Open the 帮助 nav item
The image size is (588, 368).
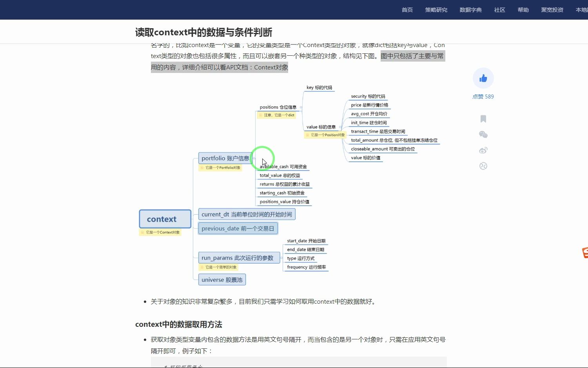tap(523, 10)
